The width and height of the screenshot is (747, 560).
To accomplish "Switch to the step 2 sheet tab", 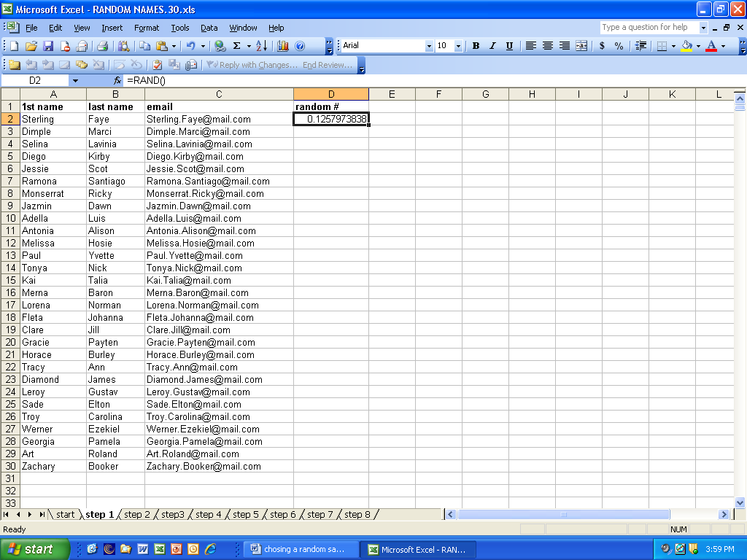I will (x=136, y=514).
